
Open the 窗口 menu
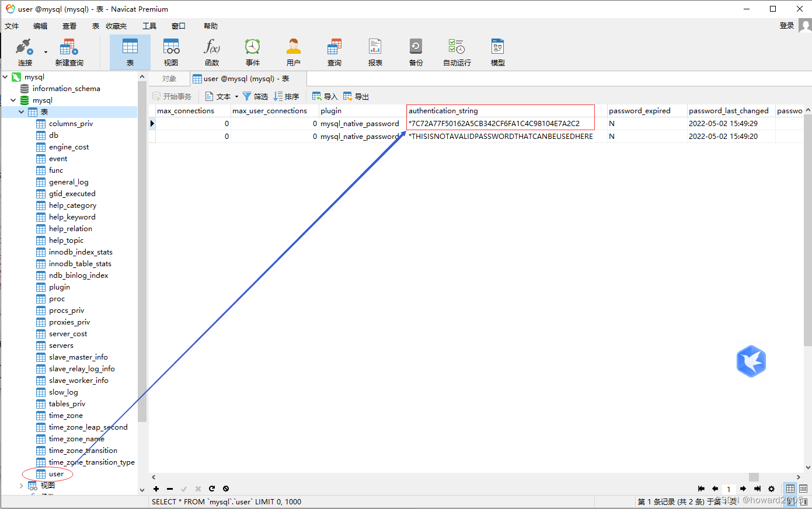tap(179, 26)
